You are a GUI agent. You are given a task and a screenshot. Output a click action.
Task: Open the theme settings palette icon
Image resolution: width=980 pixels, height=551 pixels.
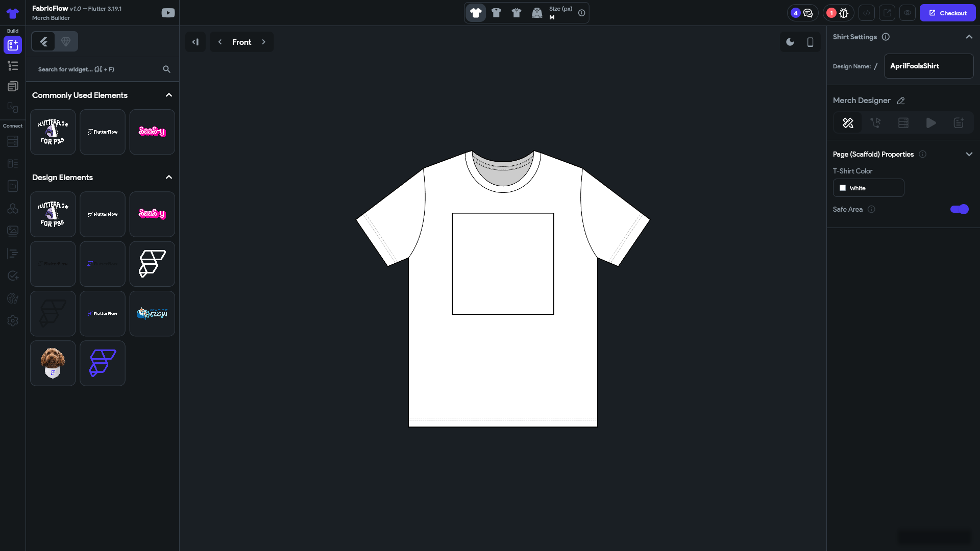pos(13,298)
